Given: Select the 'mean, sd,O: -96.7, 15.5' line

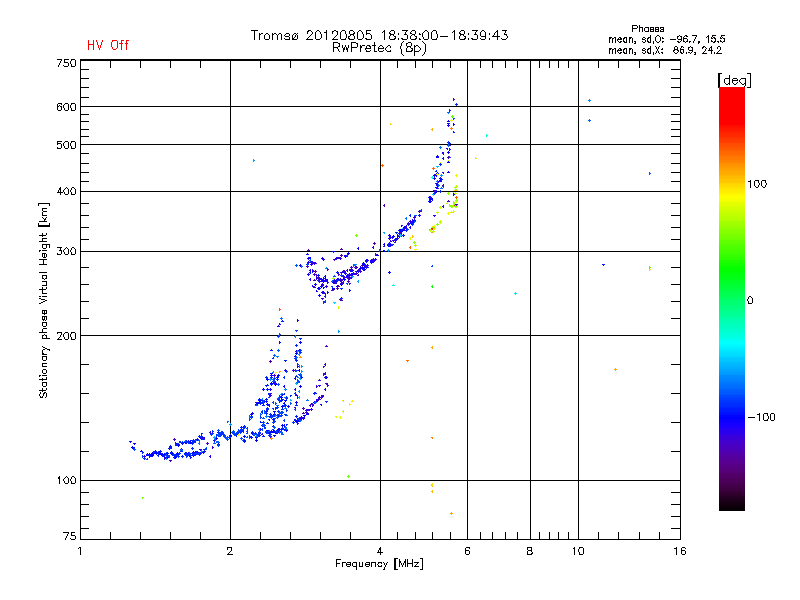Looking at the screenshot, I should click(x=666, y=39).
